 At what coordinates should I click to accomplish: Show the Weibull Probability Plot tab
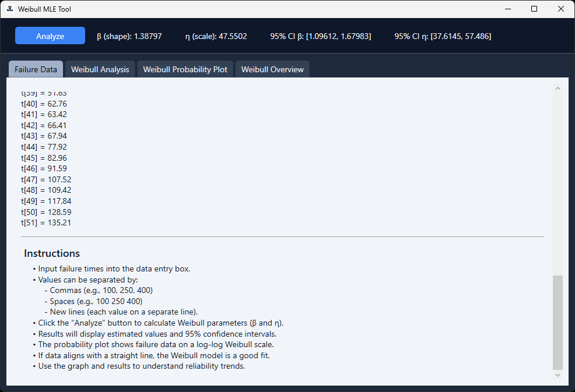(185, 69)
